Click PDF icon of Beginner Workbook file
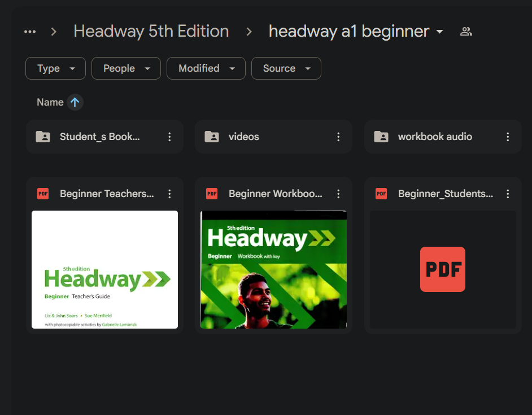 click(212, 194)
